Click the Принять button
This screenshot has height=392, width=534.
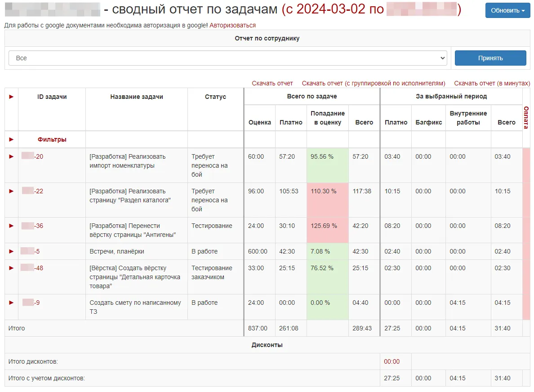click(490, 58)
